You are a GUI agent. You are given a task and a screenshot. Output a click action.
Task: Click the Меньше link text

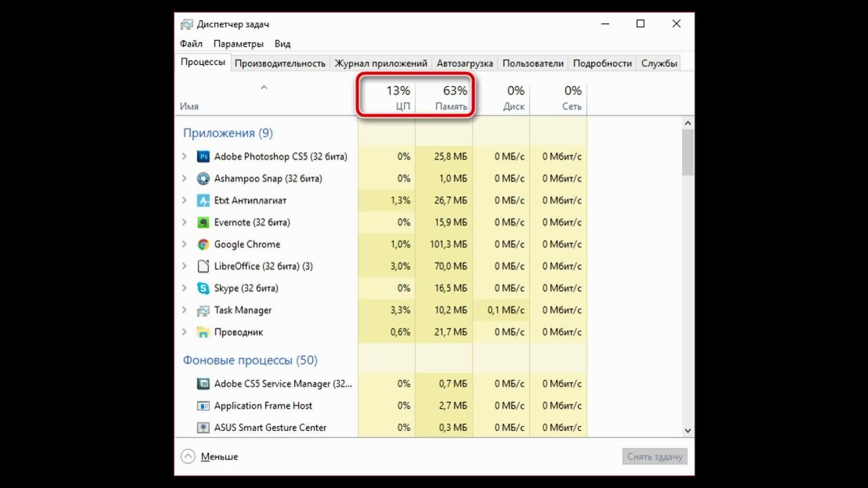[x=219, y=457]
